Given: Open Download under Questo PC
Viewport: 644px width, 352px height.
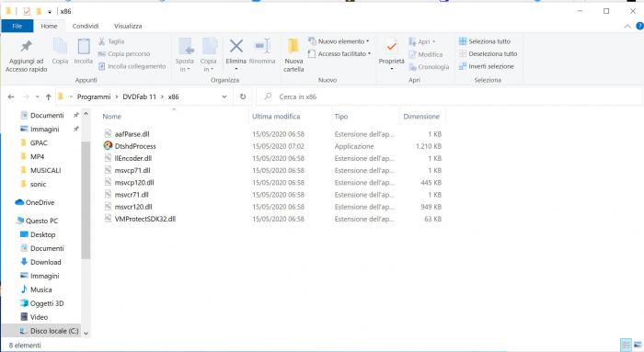Looking at the screenshot, I should point(45,262).
